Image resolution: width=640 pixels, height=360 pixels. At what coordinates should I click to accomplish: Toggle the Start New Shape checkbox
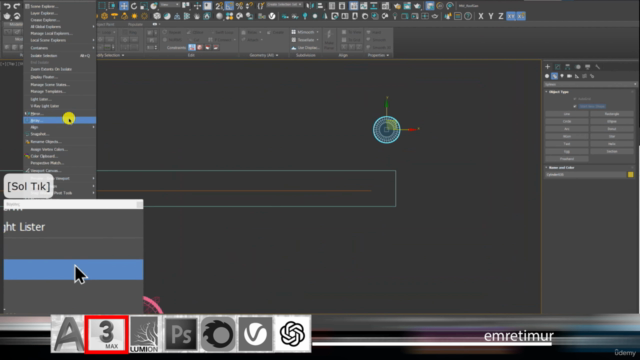click(575, 106)
